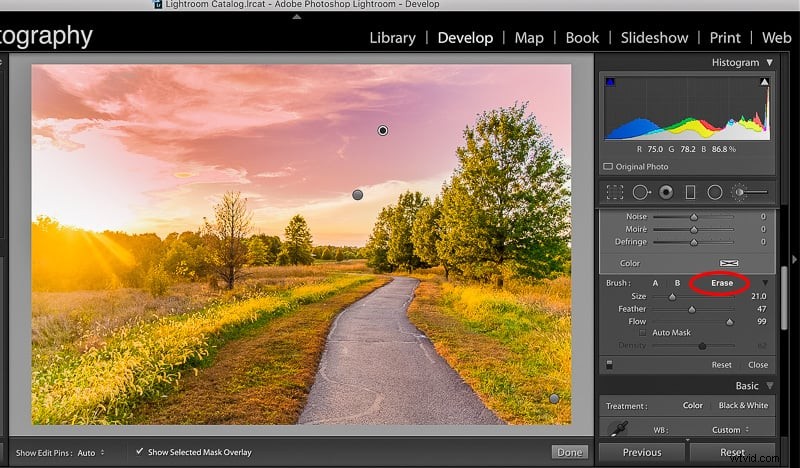The image size is (800, 468).
Task: Set Treatment to Color
Action: tap(692, 405)
